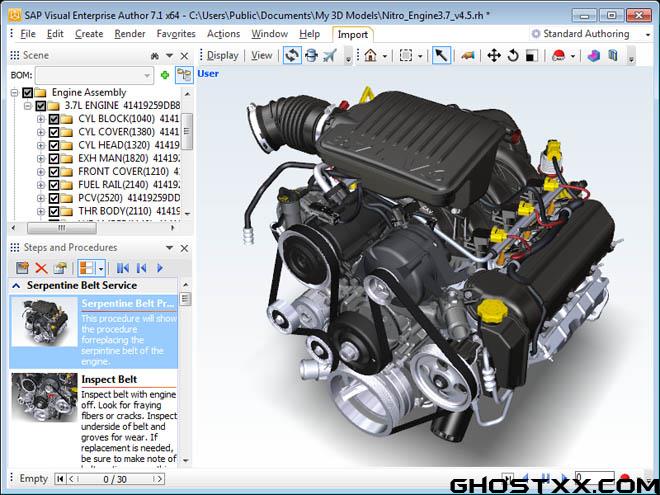Enable the Fly (airplane) navigation tool
Screen dimensions: 660x495
point(330,56)
